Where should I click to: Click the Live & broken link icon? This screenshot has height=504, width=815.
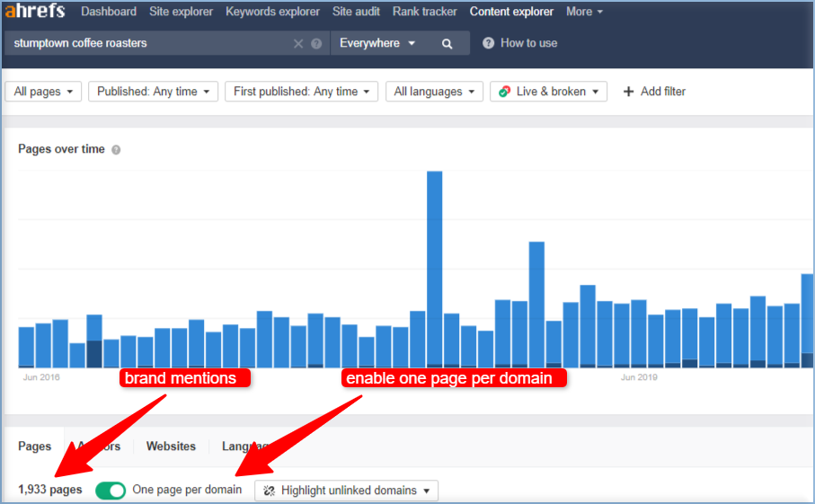pos(504,92)
